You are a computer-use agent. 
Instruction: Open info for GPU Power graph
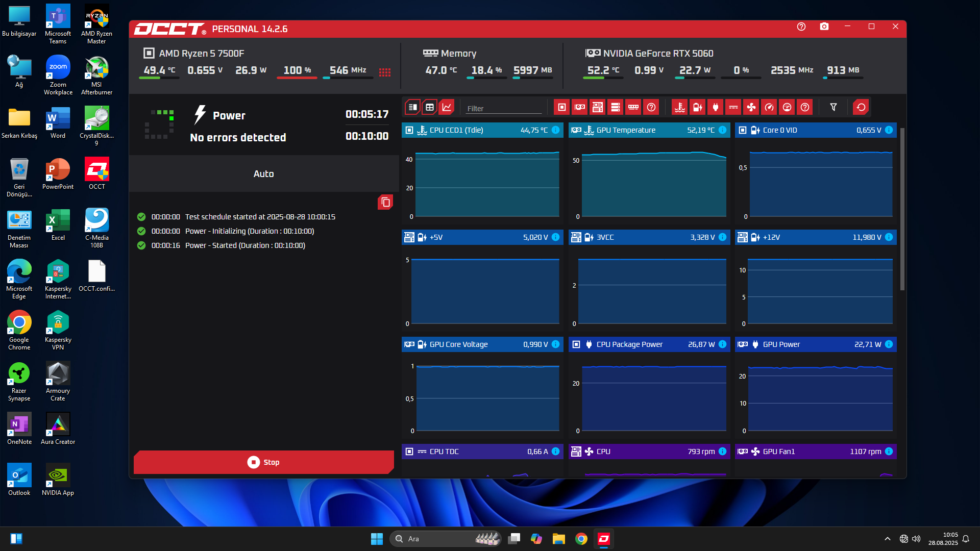coord(889,344)
